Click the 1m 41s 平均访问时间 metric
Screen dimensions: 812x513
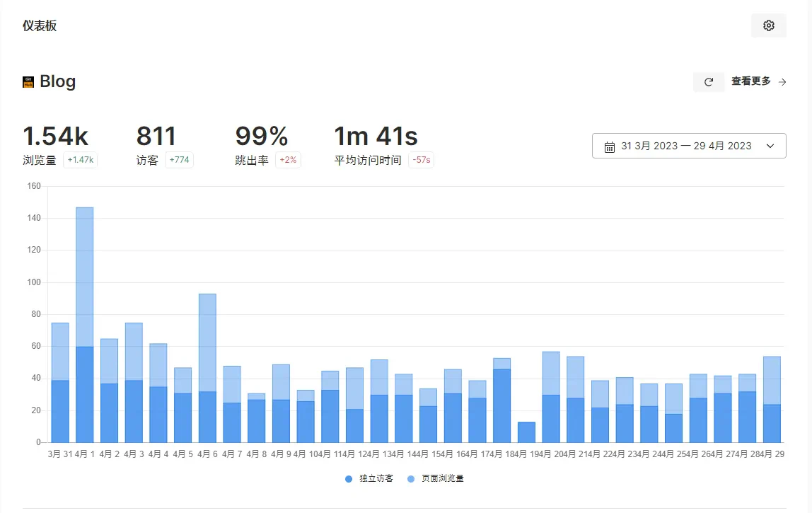(375, 137)
